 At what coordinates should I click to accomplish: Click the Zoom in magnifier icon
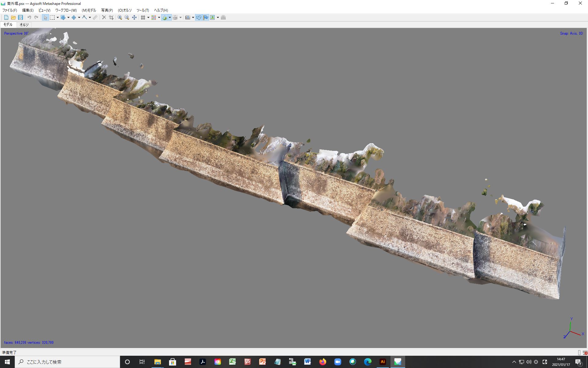(x=120, y=17)
